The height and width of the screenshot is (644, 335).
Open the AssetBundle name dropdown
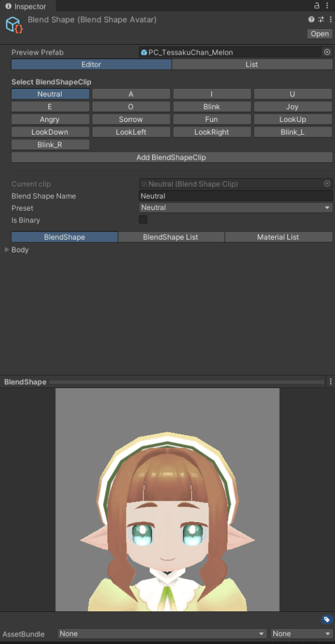(162, 634)
